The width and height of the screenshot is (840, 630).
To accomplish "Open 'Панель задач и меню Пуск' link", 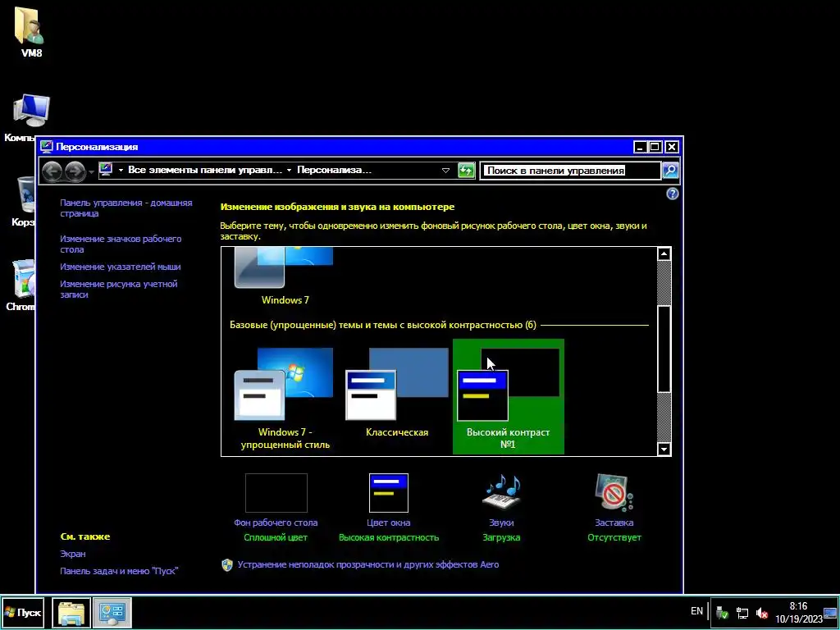I will 119,571.
